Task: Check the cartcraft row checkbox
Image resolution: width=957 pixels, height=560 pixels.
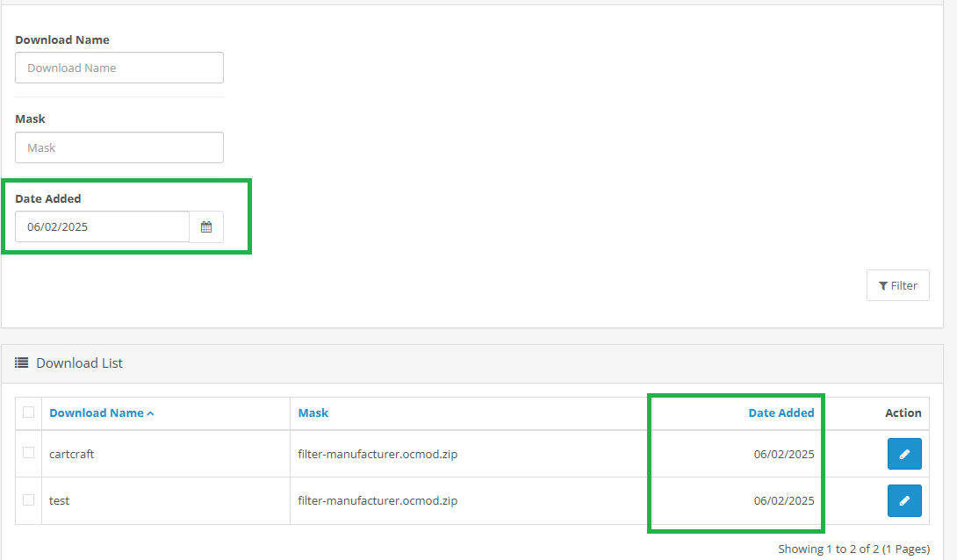Action: click(29, 453)
